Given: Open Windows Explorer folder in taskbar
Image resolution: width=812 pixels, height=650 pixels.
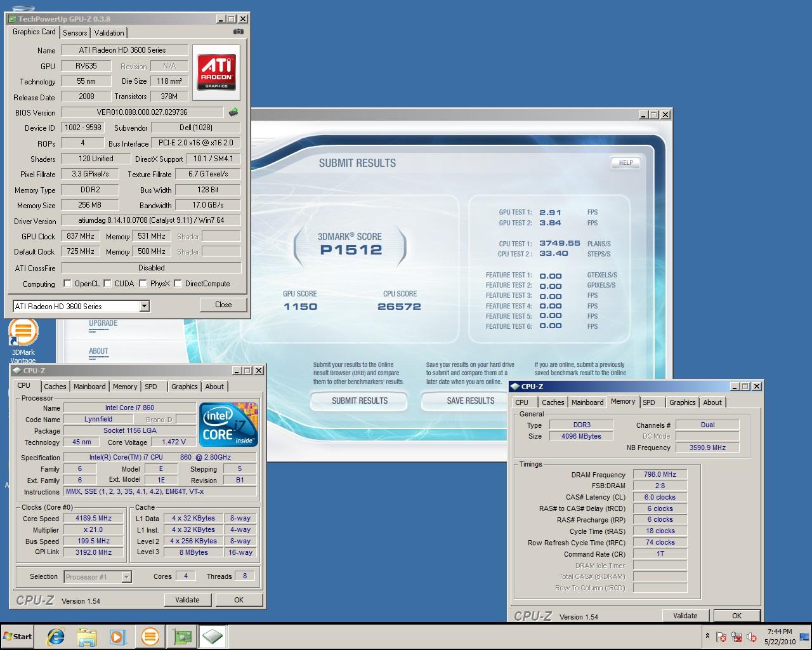Looking at the screenshot, I should coord(87,637).
